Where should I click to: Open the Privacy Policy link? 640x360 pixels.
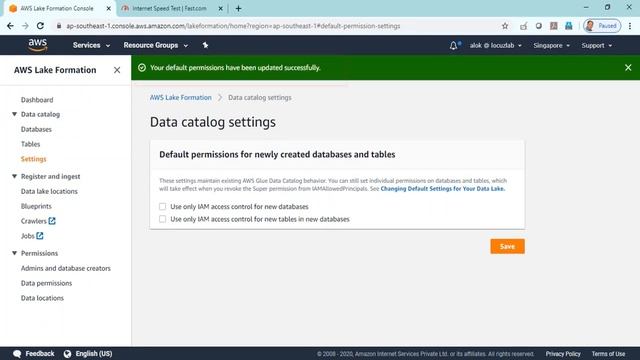click(x=563, y=354)
